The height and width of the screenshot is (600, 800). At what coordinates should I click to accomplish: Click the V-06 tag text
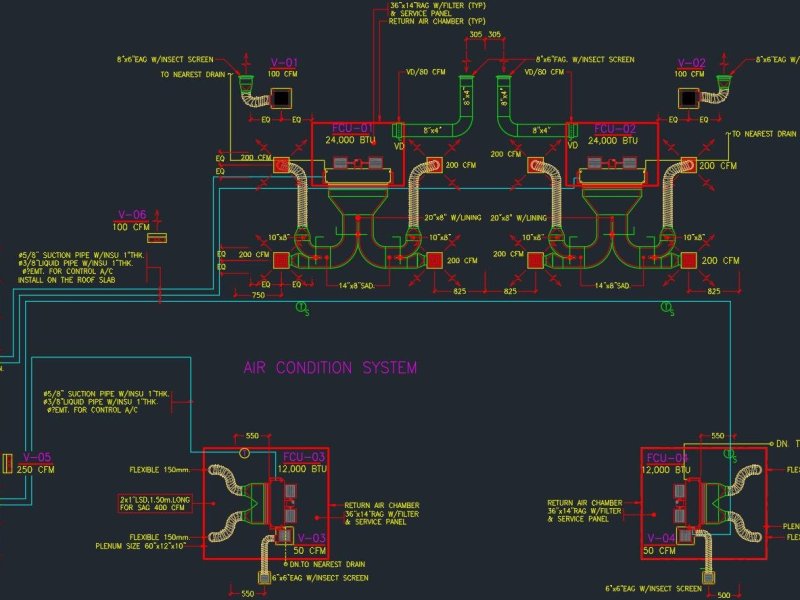tap(132, 215)
